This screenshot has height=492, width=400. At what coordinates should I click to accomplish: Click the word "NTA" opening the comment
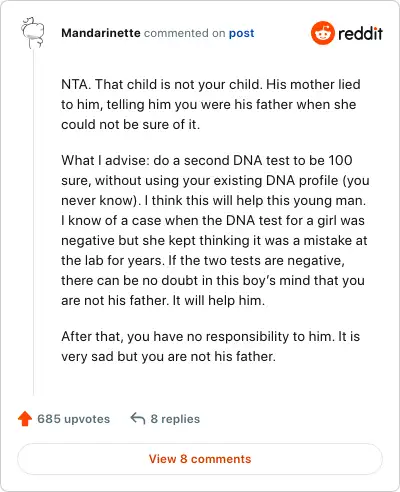tap(75, 84)
